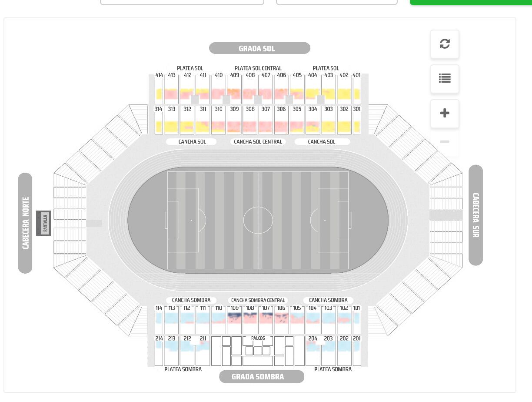This screenshot has width=532, height=402.
Task: Click the Pantalla screen marker
Action: (x=44, y=223)
